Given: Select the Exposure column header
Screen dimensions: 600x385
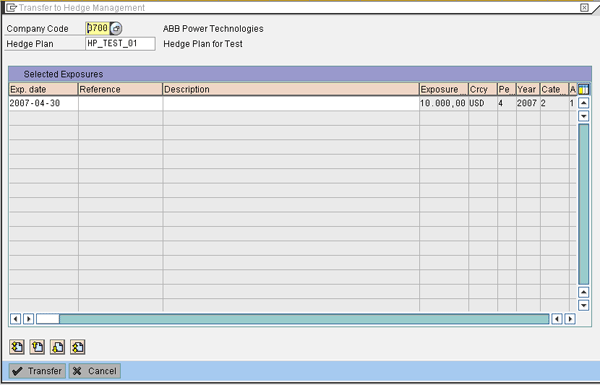Looking at the screenshot, I should [x=444, y=89].
